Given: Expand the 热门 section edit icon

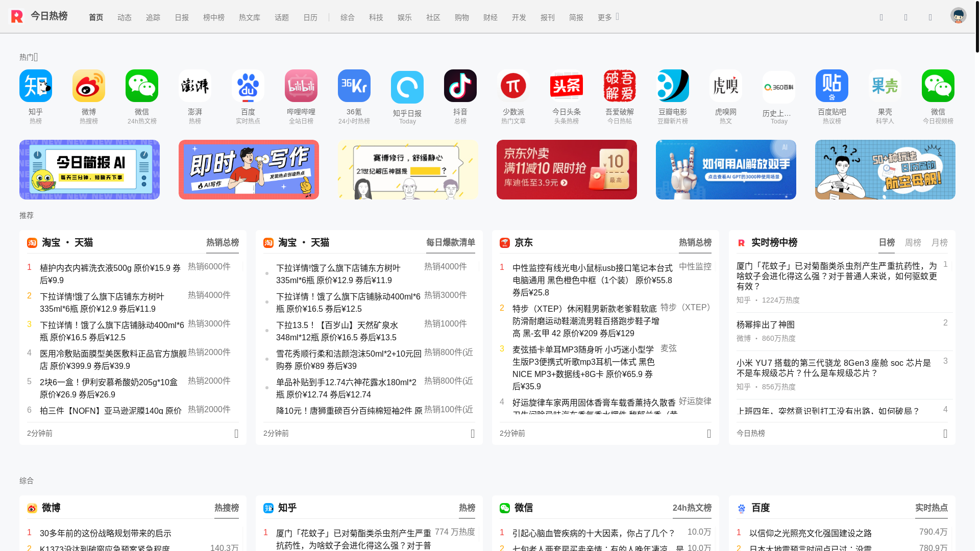Looking at the screenshot, I should point(36,57).
